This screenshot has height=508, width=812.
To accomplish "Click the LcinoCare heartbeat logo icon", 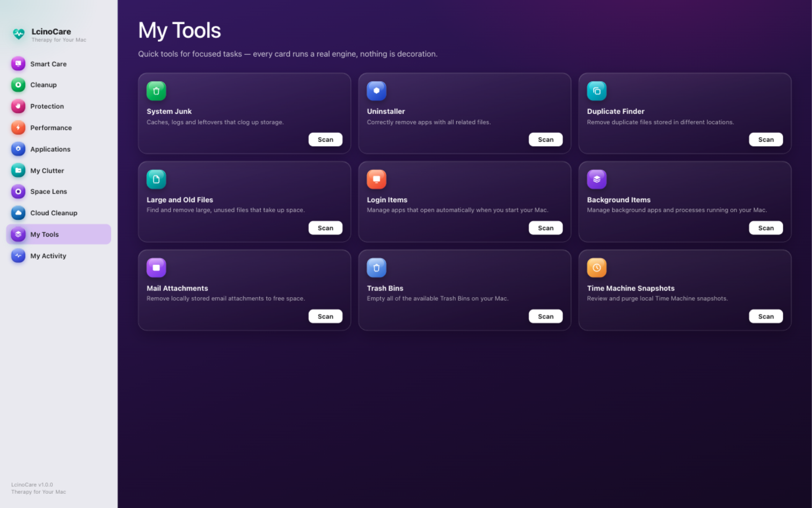I will click(19, 34).
